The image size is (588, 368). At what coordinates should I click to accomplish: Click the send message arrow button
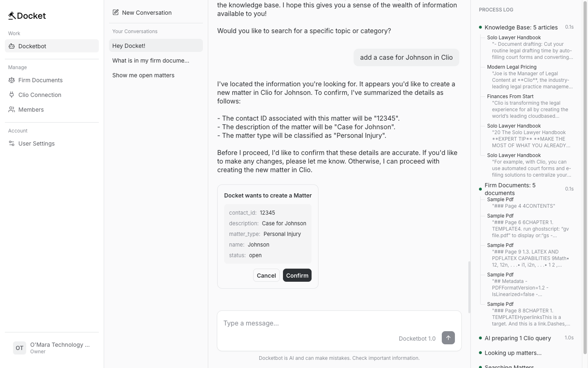click(448, 338)
